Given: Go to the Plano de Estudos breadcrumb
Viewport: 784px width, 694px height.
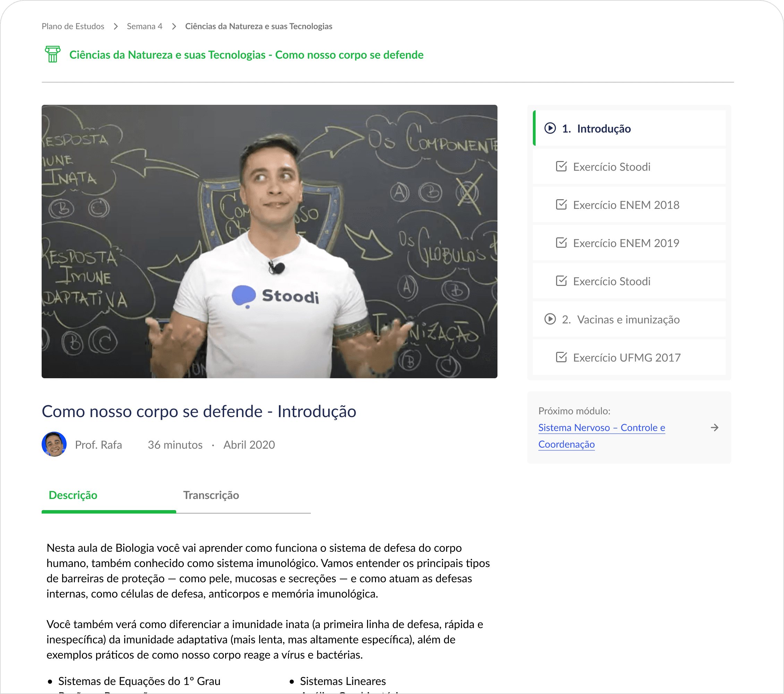Looking at the screenshot, I should [x=73, y=26].
